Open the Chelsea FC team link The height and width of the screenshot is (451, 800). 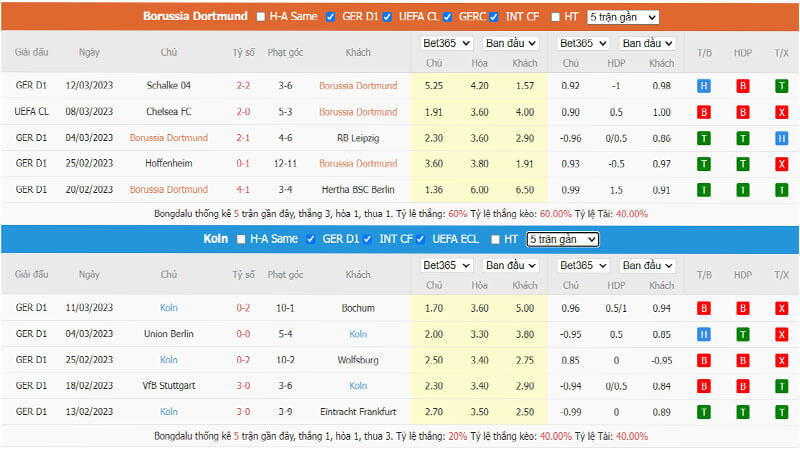(169, 112)
